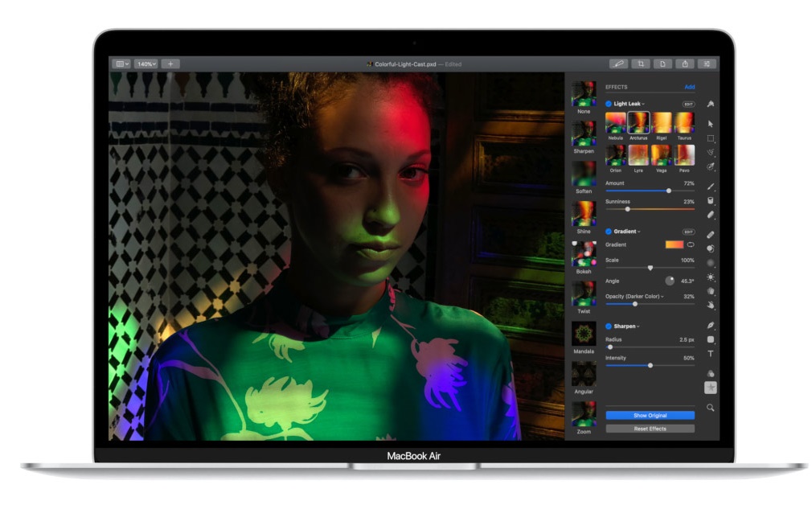Image resolution: width=812 pixels, height=505 pixels.
Task: Select the rectangular selection tool
Action: click(x=710, y=138)
